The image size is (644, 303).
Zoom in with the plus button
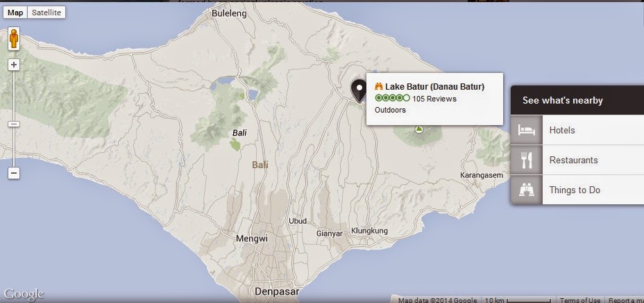click(14, 65)
